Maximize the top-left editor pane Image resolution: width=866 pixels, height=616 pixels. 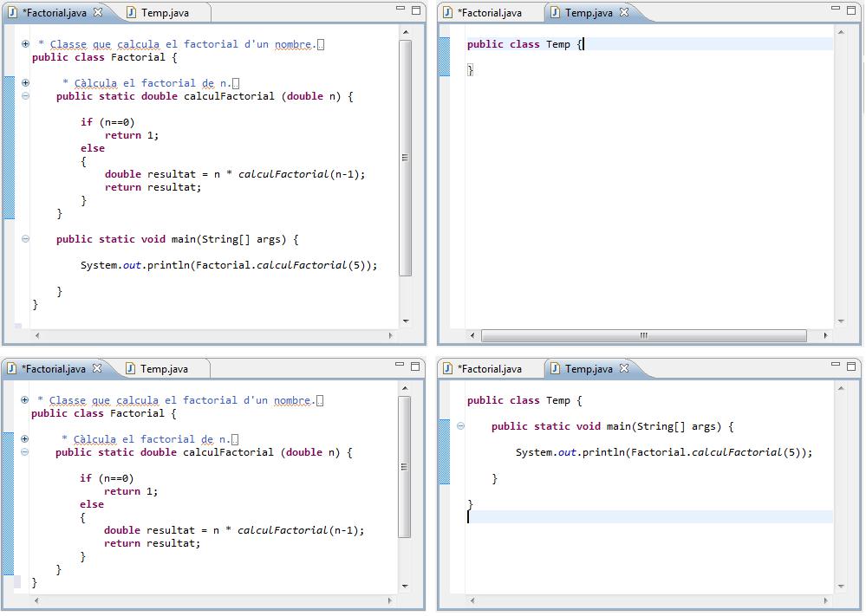[416, 10]
